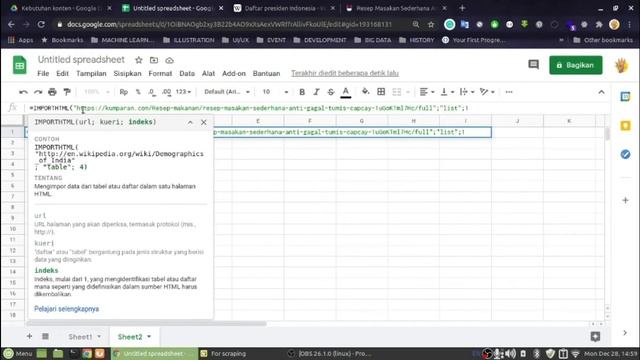Image resolution: width=640 pixels, height=360 pixels.
Task: Format as percent
Action: pyautogui.click(x=138, y=92)
